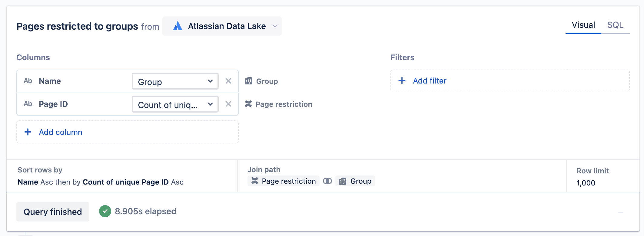Click the green query success checkmark icon
This screenshot has height=236, width=644.
click(x=105, y=211)
